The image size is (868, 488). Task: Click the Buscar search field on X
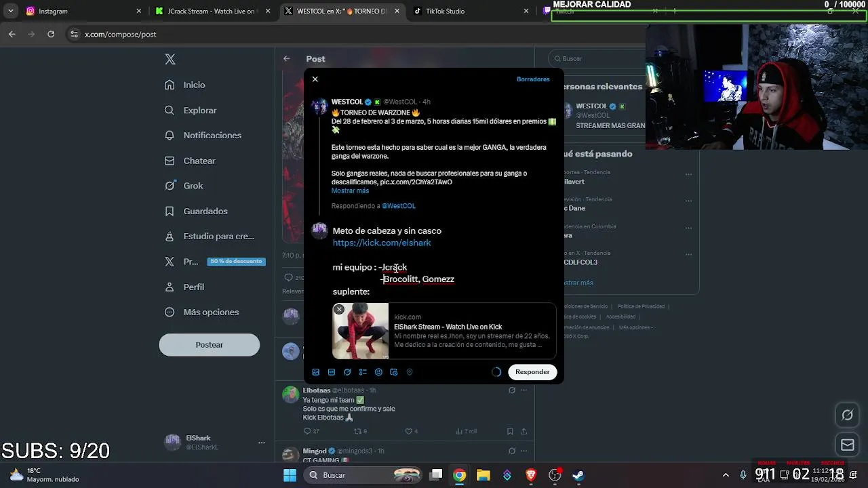[x=595, y=58]
